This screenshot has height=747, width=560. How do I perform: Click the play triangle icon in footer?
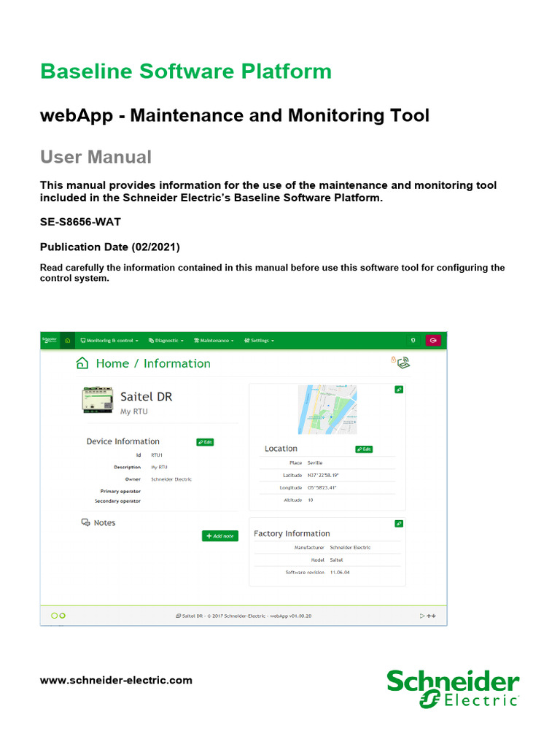point(422,616)
